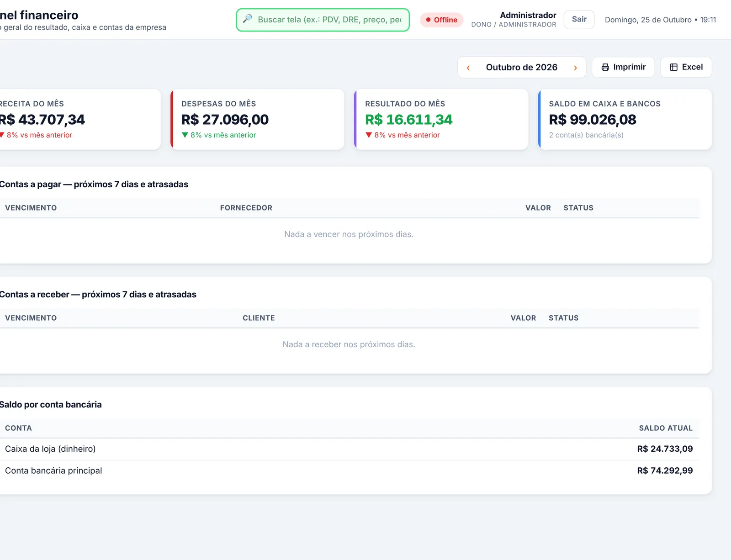Click Vencimento header in Contas a pagar
Image resolution: width=731 pixels, height=560 pixels.
click(31, 208)
